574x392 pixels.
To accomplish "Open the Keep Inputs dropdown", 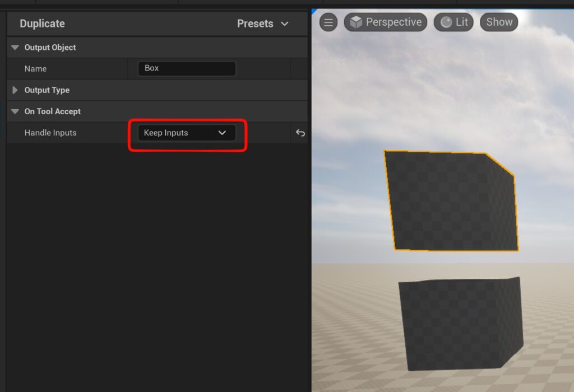I will pos(186,133).
